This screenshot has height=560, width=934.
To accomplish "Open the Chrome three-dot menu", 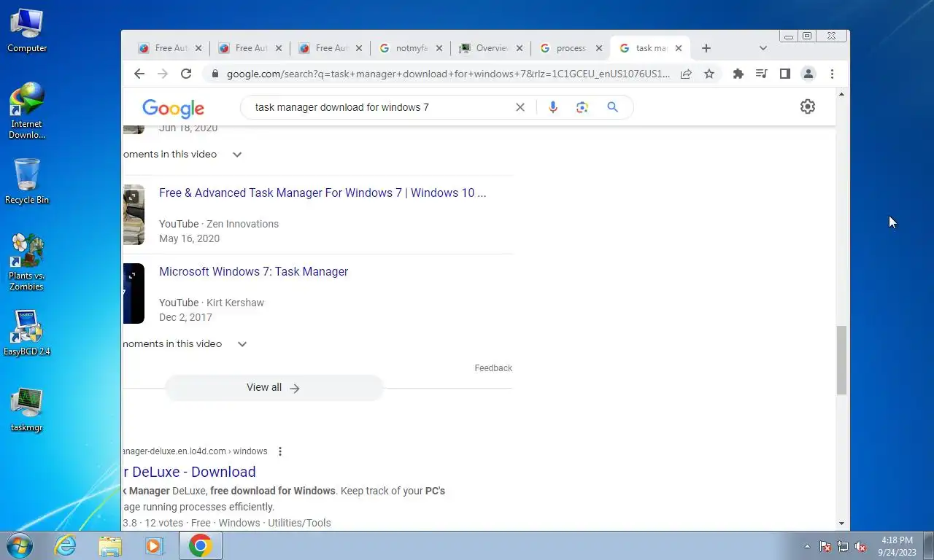I will [x=832, y=74].
